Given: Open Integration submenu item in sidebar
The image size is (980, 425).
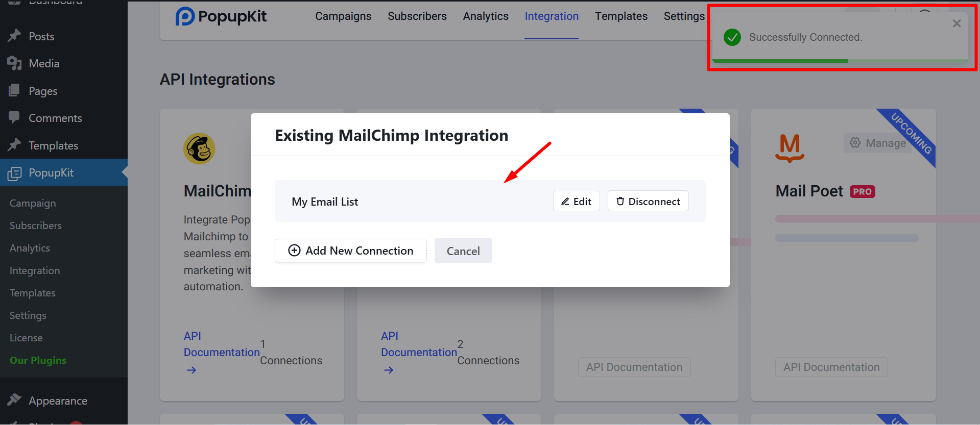Looking at the screenshot, I should (35, 270).
